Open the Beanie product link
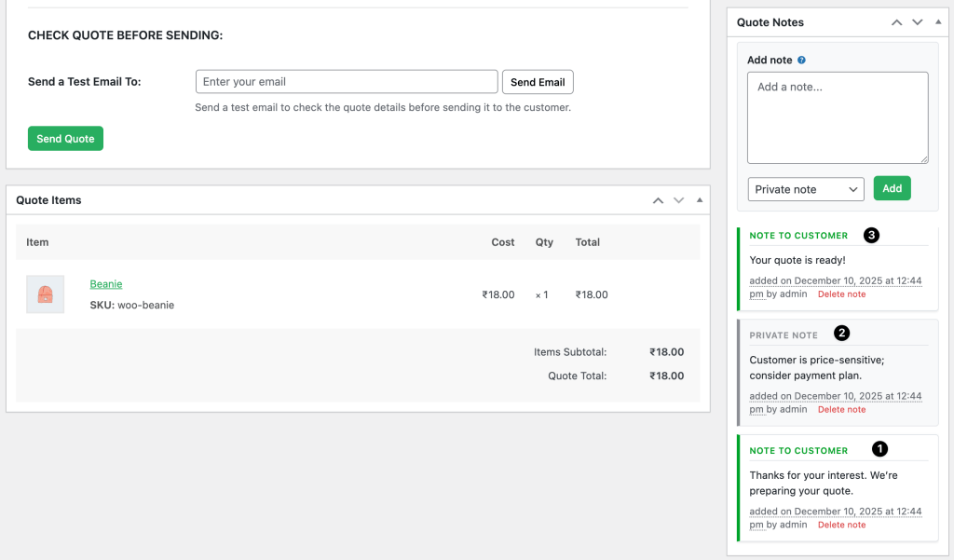This screenshot has width=954, height=560. [106, 284]
